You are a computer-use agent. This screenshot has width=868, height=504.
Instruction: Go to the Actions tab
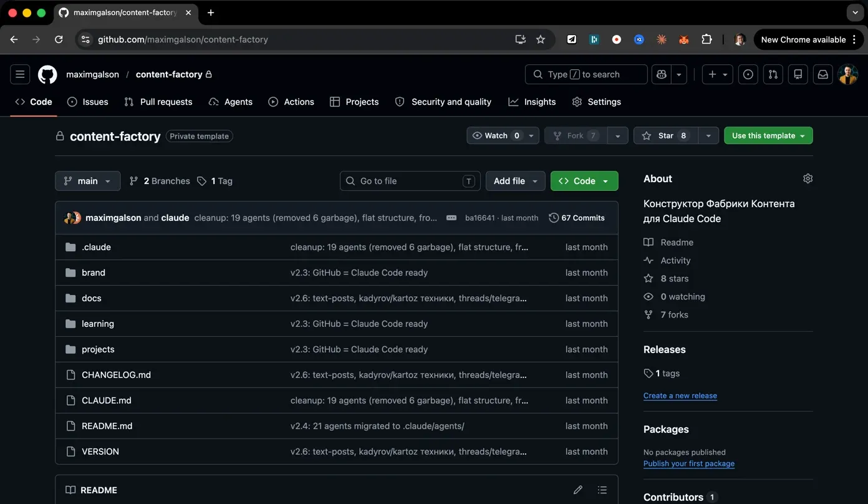click(x=291, y=102)
